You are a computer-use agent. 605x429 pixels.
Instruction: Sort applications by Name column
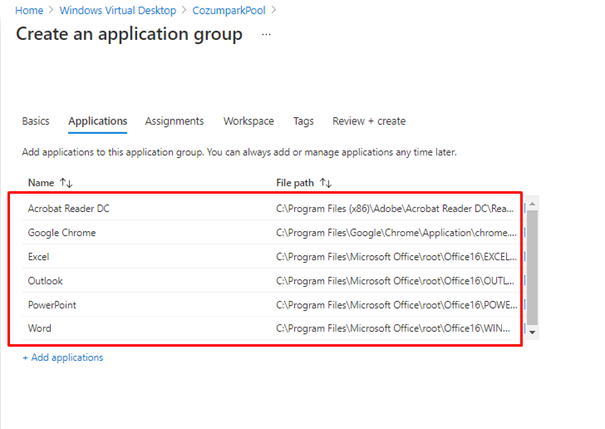point(50,183)
